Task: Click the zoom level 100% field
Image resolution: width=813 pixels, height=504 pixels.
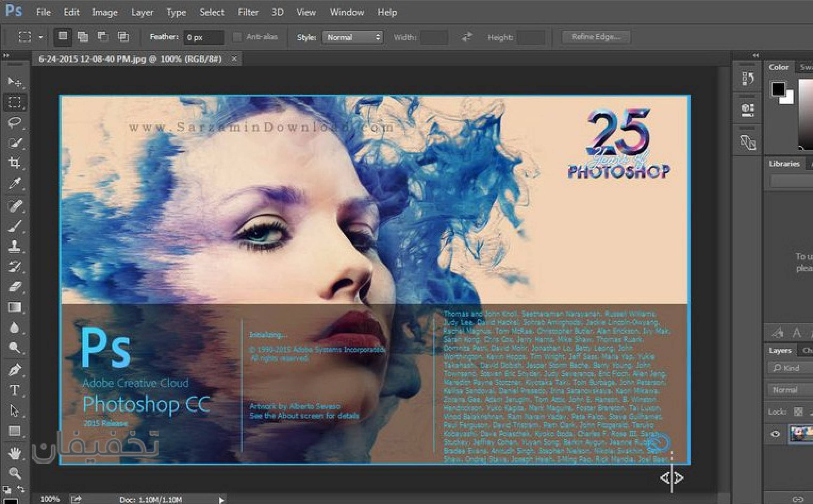Action: tap(50, 499)
